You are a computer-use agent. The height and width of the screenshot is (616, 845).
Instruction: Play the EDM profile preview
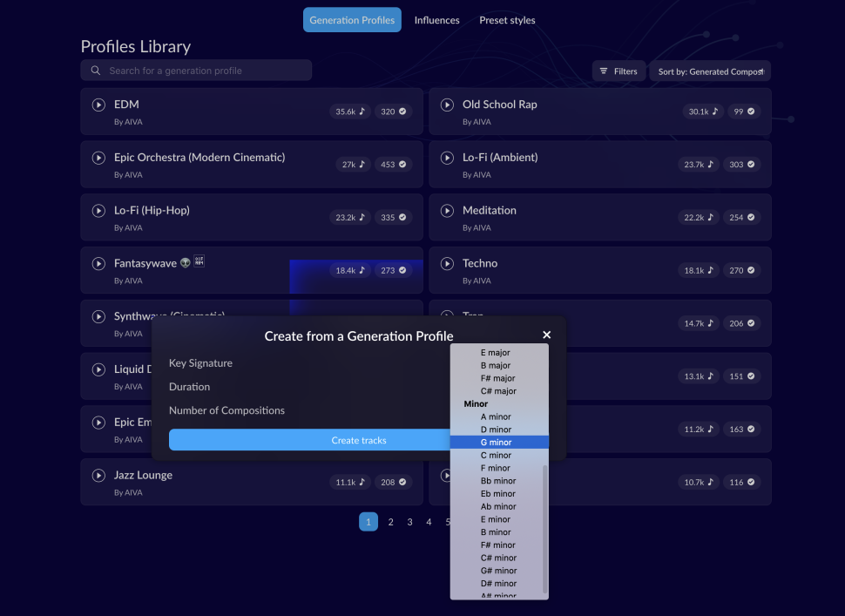click(x=98, y=105)
